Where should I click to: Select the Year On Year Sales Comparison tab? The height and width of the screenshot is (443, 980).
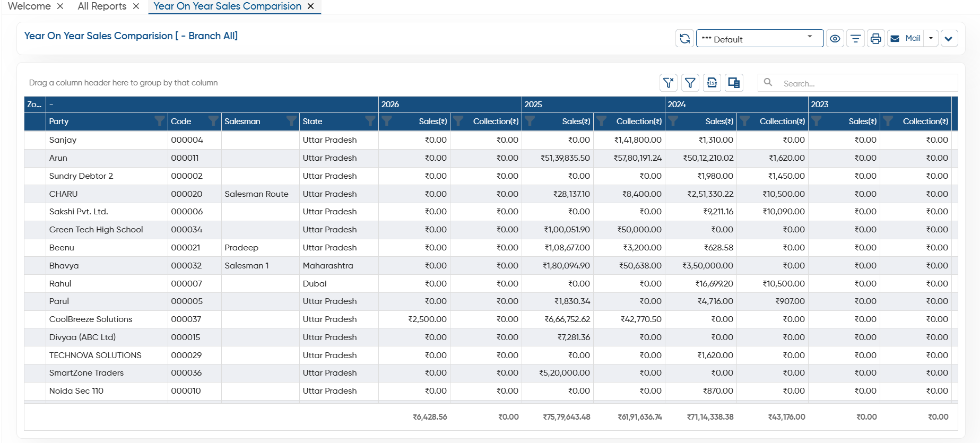[x=227, y=6]
